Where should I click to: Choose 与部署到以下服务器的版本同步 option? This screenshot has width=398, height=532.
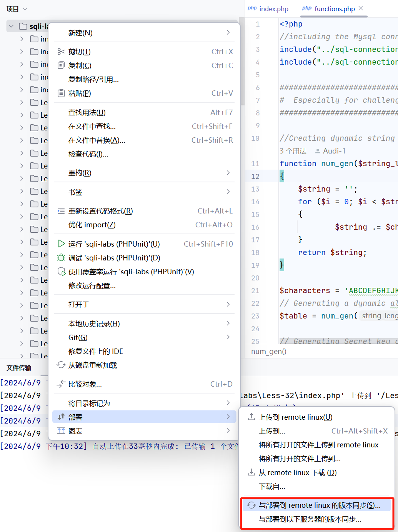point(310,519)
